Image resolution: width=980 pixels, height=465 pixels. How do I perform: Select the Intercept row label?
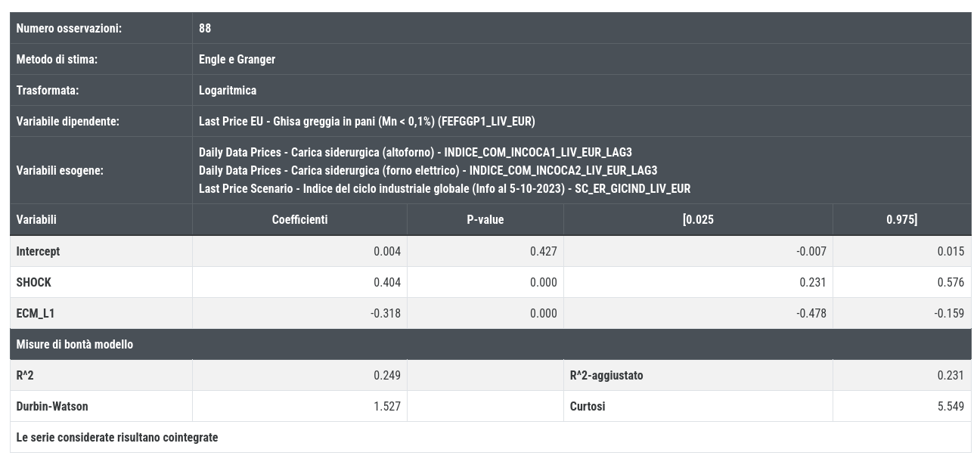[x=38, y=252]
